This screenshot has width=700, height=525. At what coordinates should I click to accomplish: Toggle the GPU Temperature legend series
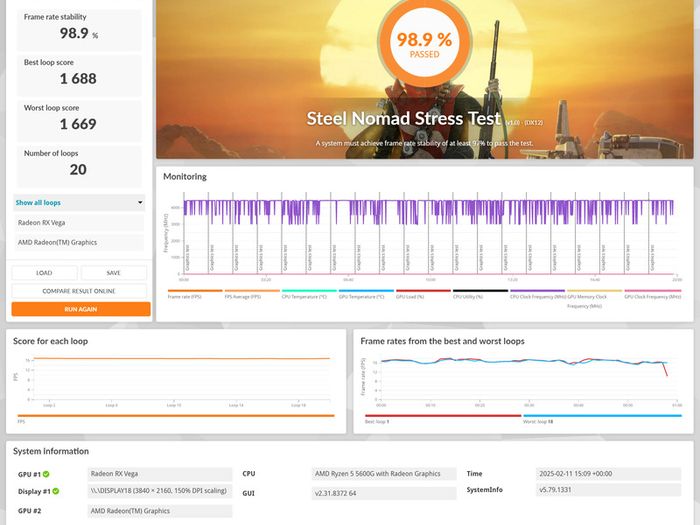tap(366, 294)
